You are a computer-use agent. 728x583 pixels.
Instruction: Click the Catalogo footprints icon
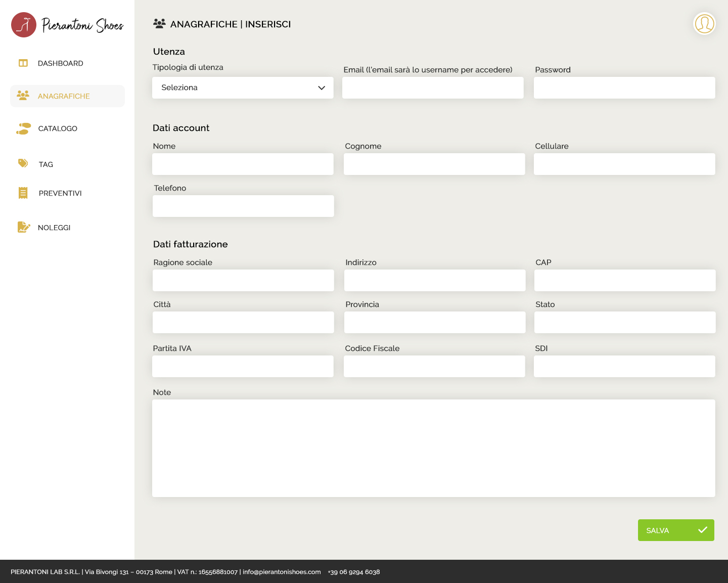(x=23, y=128)
